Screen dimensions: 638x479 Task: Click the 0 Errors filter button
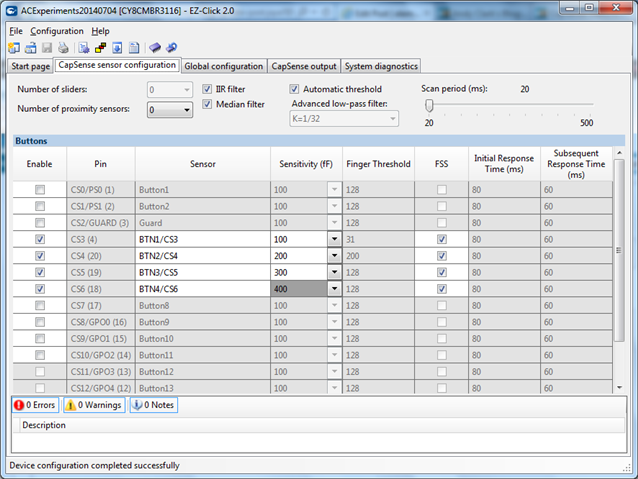[33, 405]
